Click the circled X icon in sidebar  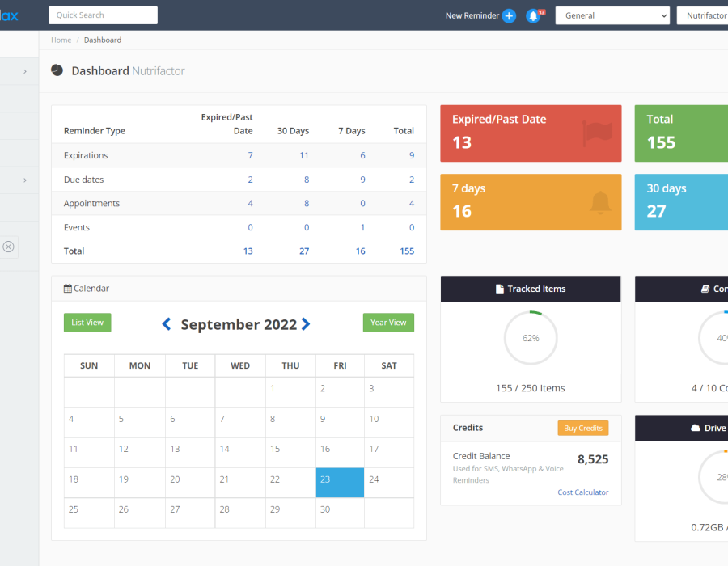pyautogui.click(x=8, y=247)
